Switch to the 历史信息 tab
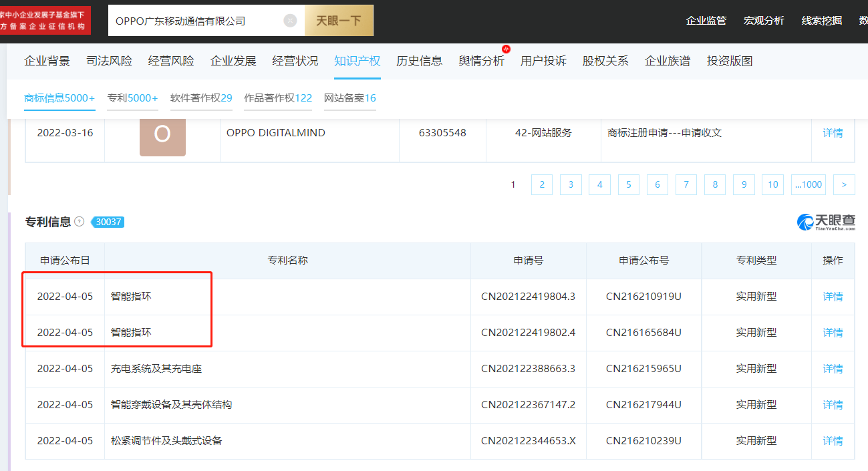 point(420,61)
